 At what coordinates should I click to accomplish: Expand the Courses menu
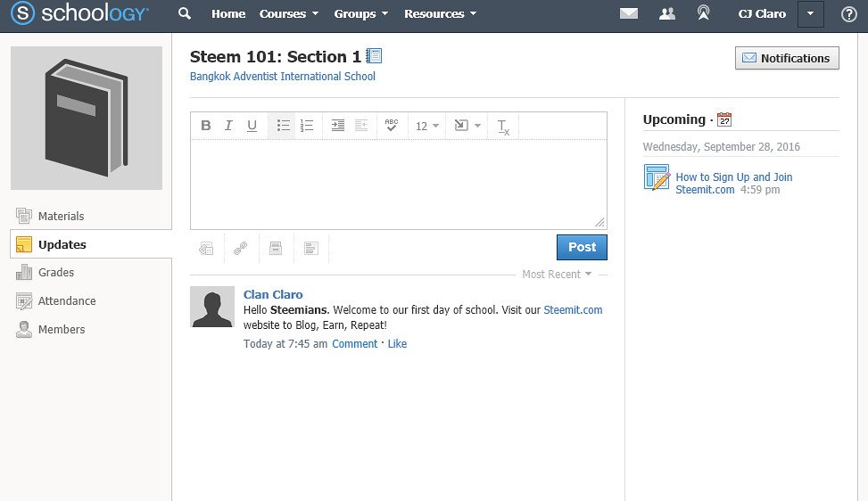289,14
